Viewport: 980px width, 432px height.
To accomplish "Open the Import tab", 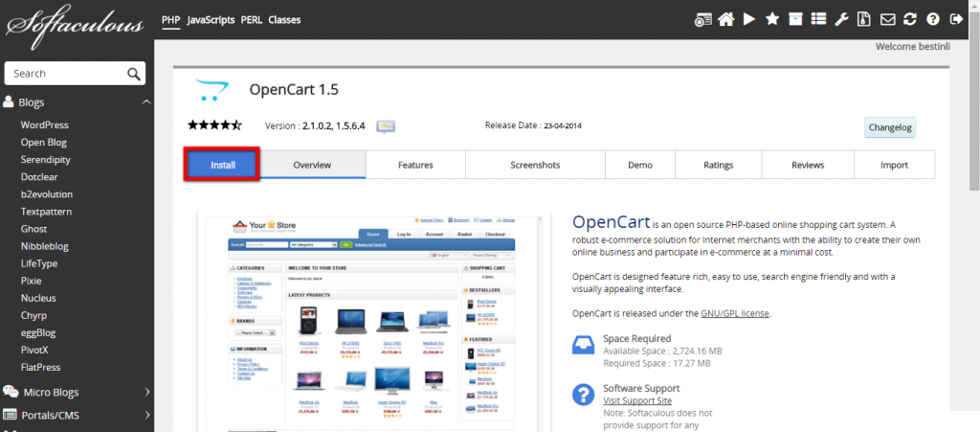I will pyautogui.click(x=894, y=165).
